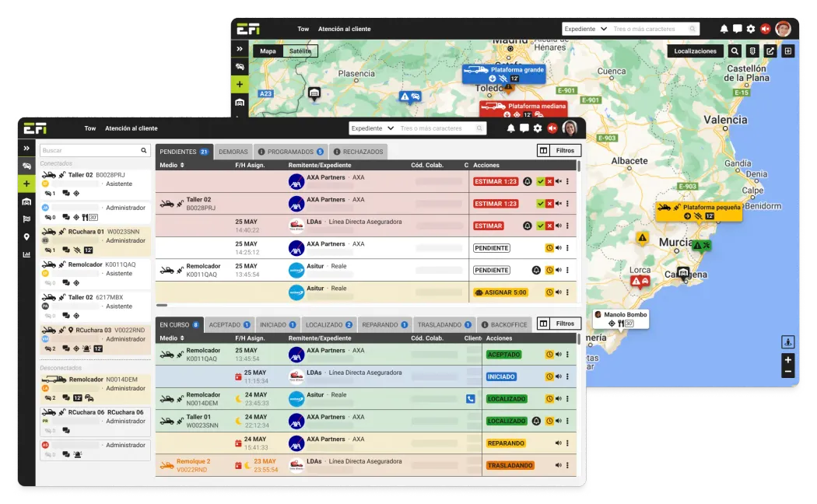Switch to the DEMORAS tab
817x504 pixels.
tap(233, 151)
